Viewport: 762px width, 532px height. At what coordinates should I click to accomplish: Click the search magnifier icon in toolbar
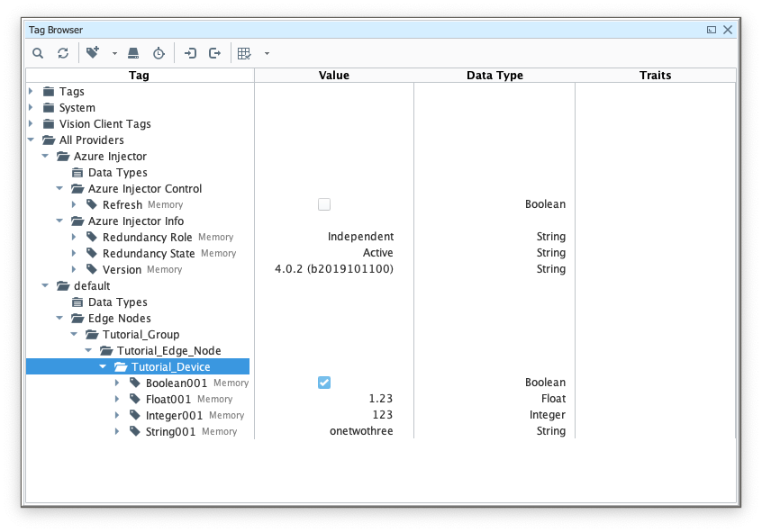38,53
